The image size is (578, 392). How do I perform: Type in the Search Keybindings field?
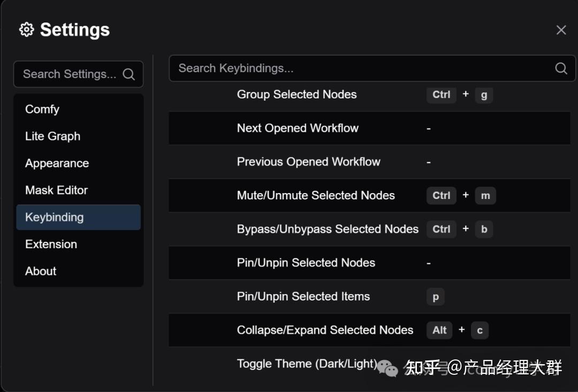tap(359, 68)
